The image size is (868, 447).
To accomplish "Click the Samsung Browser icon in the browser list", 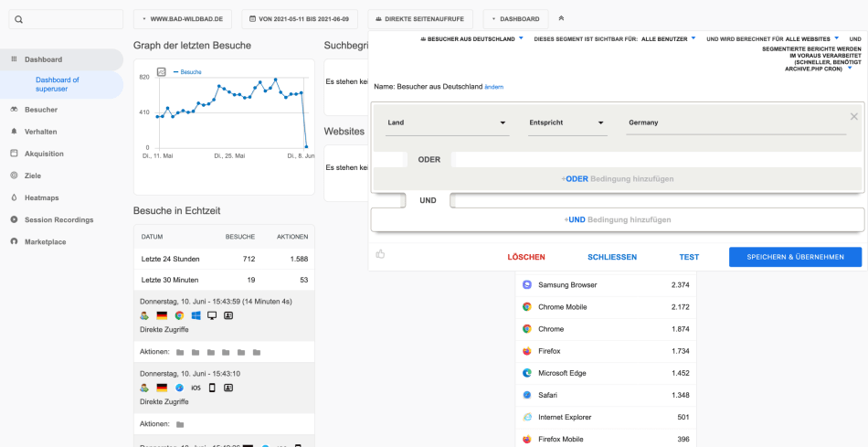I will (x=527, y=284).
